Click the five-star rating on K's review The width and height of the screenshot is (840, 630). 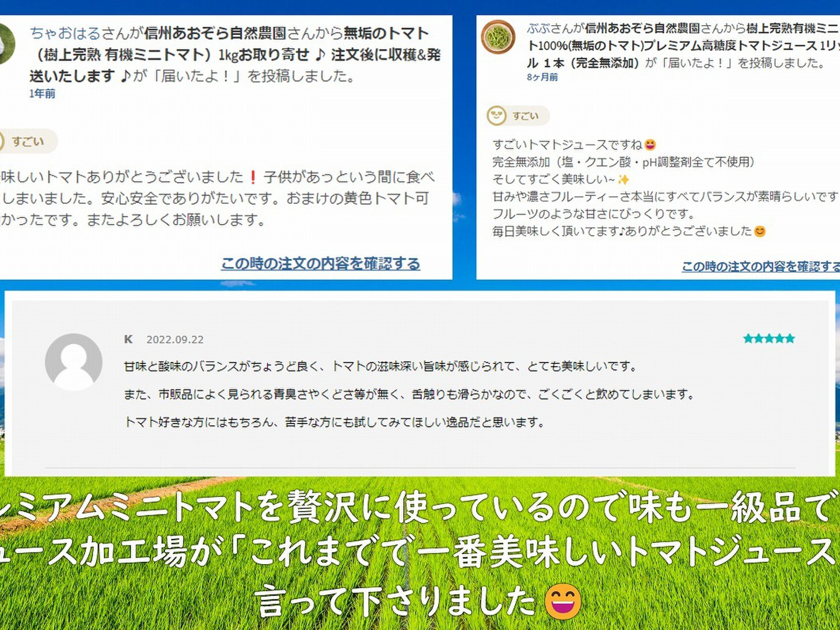tap(768, 339)
